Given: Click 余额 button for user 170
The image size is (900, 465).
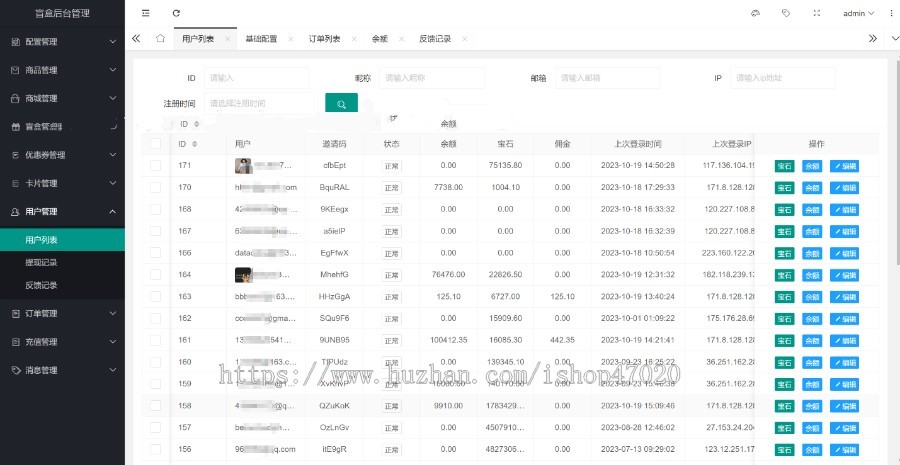Looking at the screenshot, I should coord(812,188).
